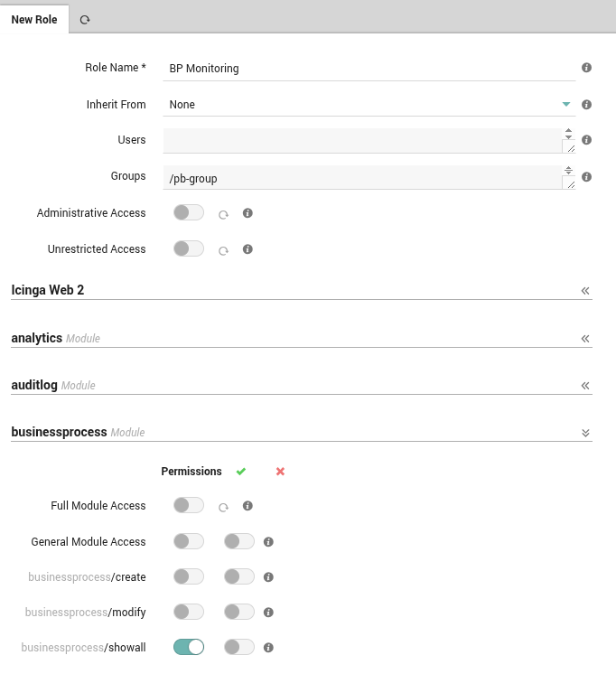Click the info icon for Inherit From
The width and height of the screenshot is (616, 674).
click(x=586, y=105)
